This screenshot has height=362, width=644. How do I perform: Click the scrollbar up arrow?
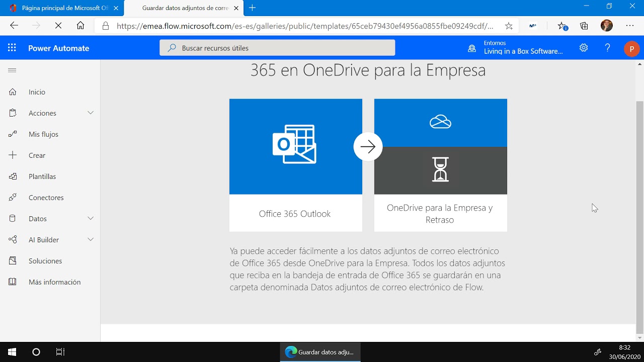click(640, 63)
